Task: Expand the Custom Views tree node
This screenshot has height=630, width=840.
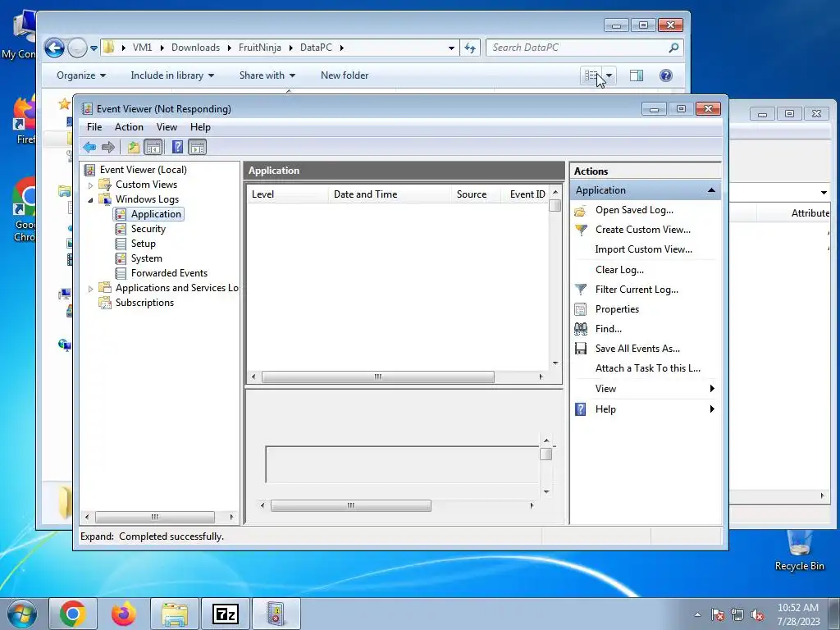Action: pyautogui.click(x=90, y=185)
